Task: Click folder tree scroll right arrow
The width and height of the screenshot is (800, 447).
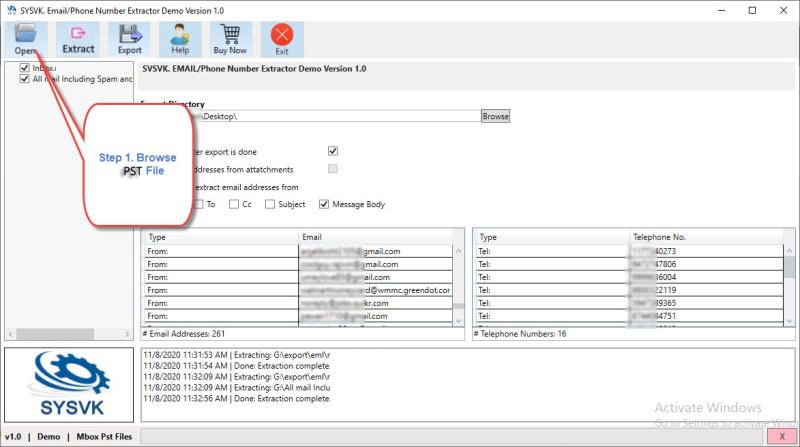Action: click(127, 334)
